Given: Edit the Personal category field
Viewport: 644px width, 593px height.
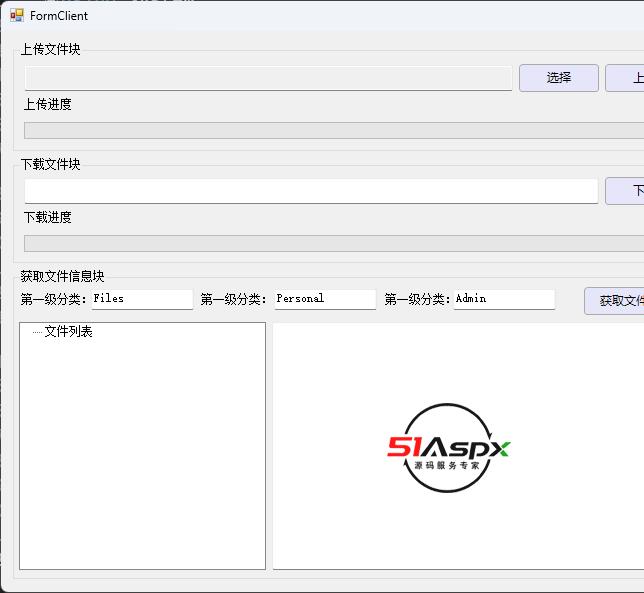Looking at the screenshot, I should (325, 299).
